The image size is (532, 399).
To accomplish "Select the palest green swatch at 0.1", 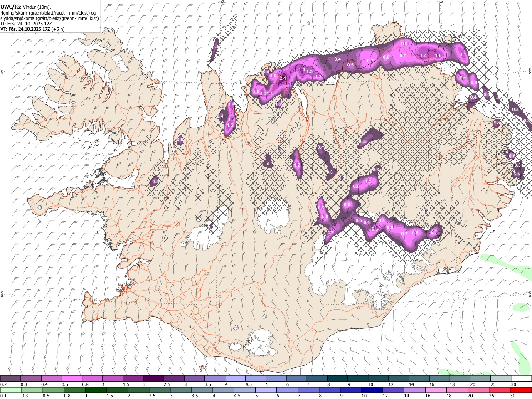I will 10,390.
